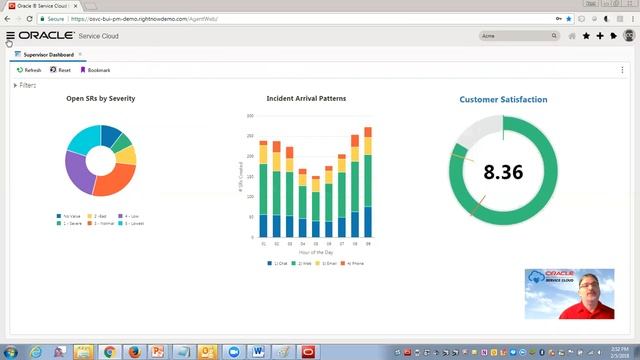
Task: Toggle 3 - Normal legend entry
Action: (x=100, y=223)
